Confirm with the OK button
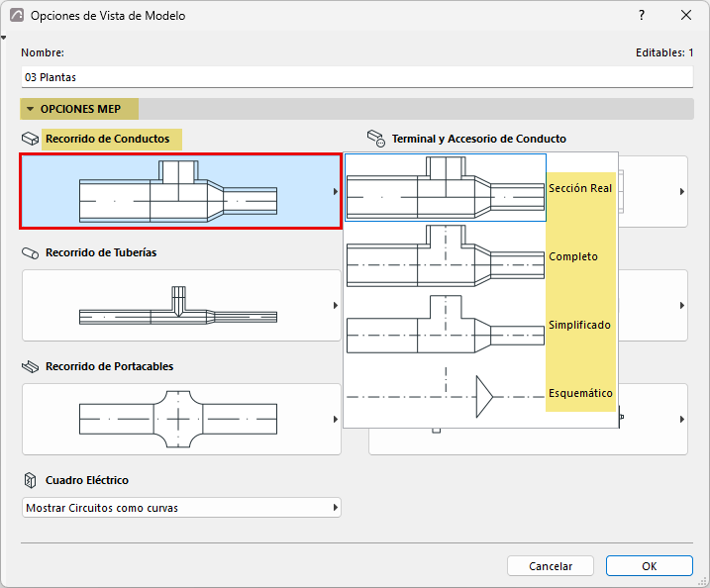 650,566
